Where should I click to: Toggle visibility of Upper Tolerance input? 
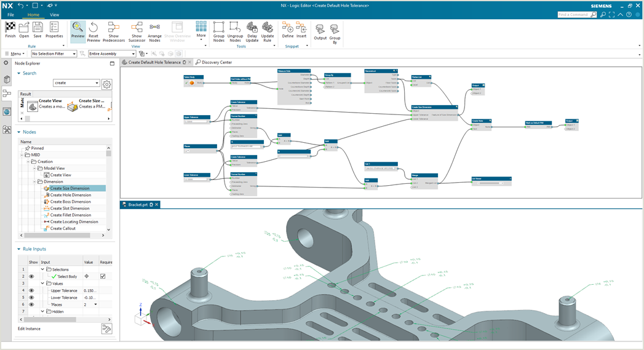[31, 290]
